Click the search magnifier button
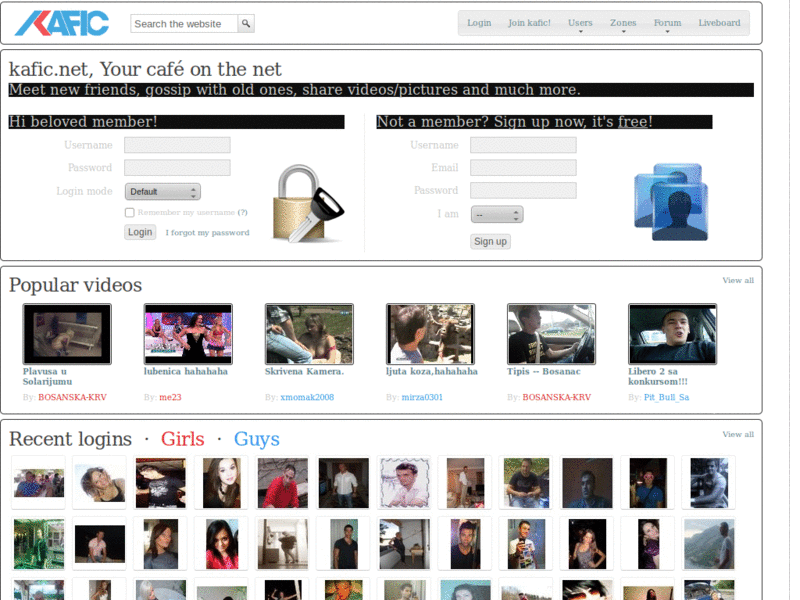The image size is (800, 600). coord(246,23)
